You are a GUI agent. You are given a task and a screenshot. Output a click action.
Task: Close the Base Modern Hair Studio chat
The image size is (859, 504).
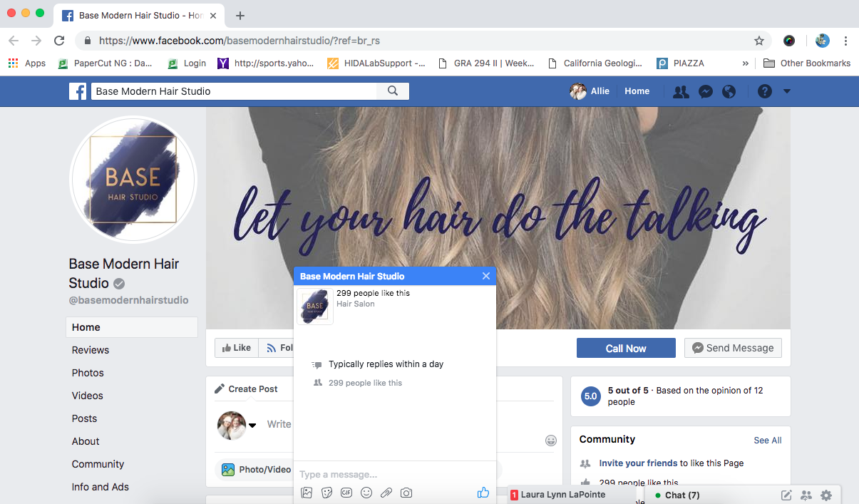tap(486, 276)
